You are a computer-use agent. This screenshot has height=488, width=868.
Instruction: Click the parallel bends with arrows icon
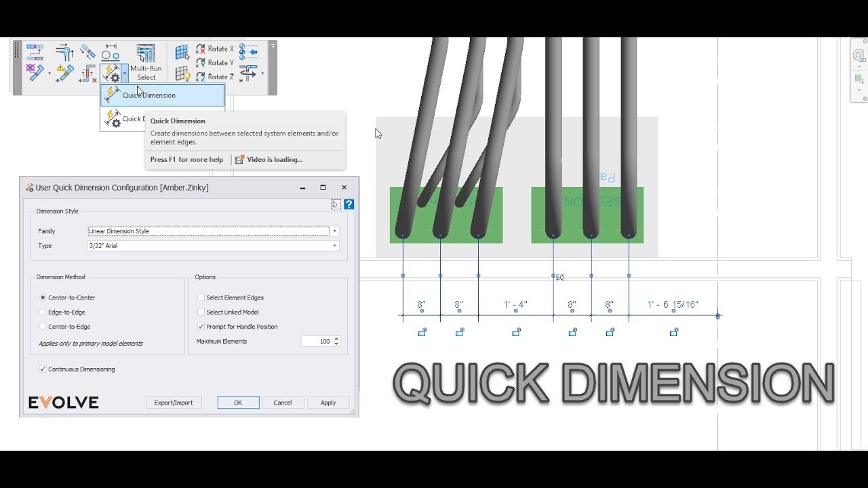64,52
